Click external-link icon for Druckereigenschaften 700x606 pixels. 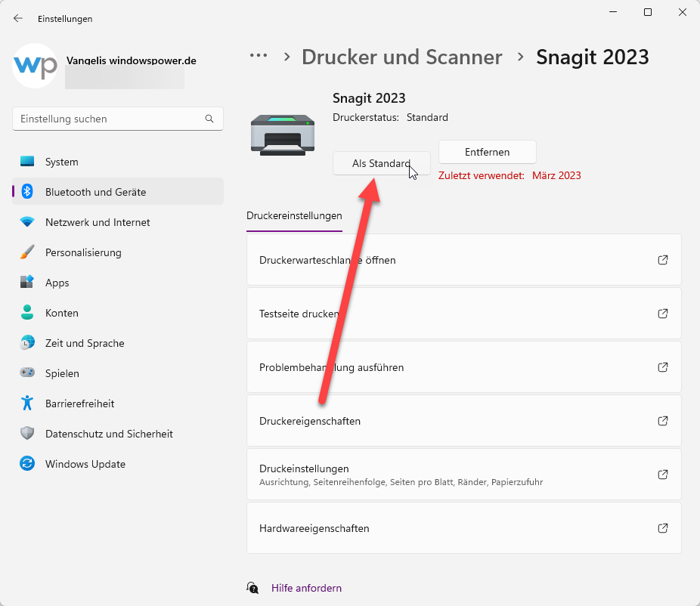pyautogui.click(x=663, y=421)
